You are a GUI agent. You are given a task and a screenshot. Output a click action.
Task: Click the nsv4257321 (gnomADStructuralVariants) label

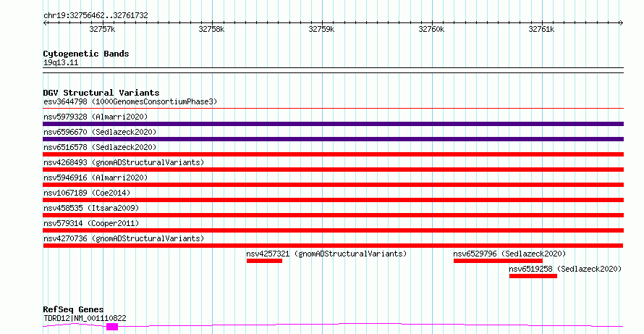coord(326,254)
